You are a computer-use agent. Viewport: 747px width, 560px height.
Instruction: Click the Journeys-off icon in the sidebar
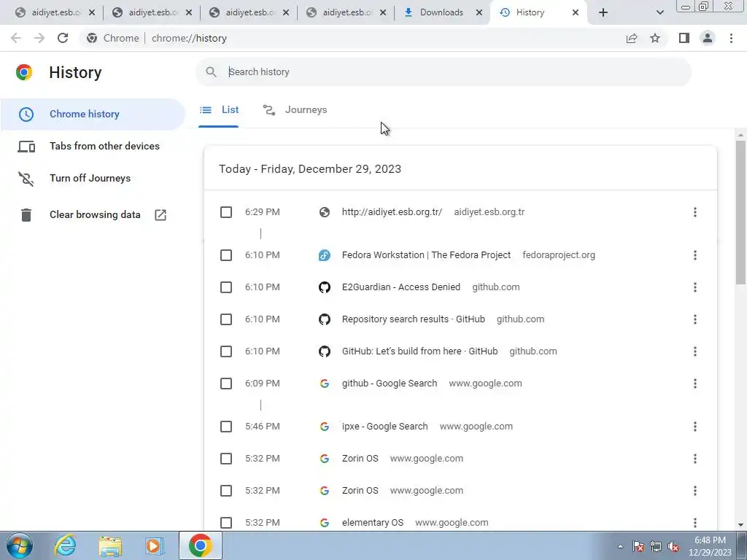point(26,179)
